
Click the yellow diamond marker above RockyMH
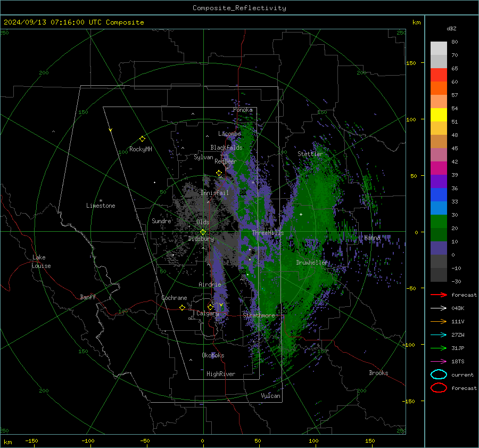point(142,139)
